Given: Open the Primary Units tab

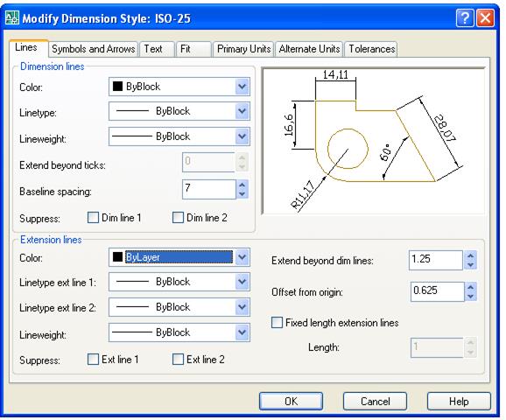Looking at the screenshot, I should click(243, 49).
